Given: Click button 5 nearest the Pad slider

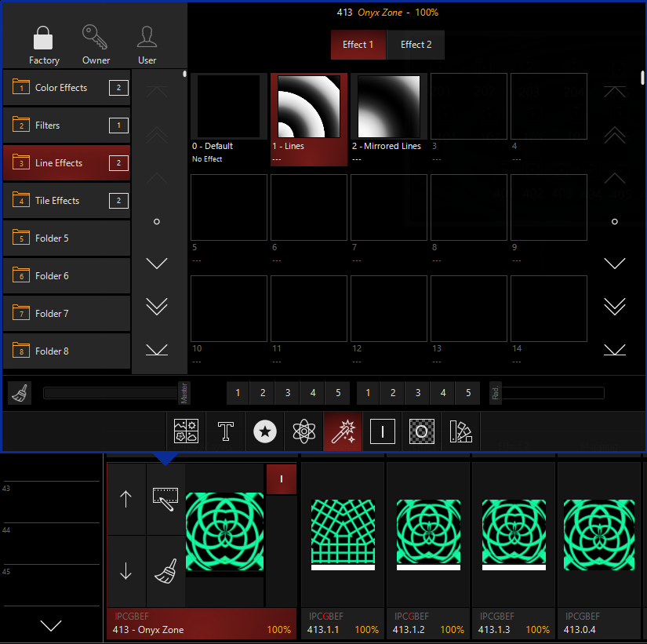Looking at the screenshot, I should point(468,392).
